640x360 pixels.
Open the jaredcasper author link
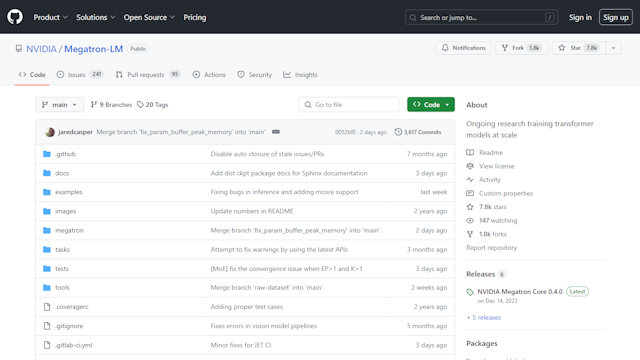click(x=76, y=132)
